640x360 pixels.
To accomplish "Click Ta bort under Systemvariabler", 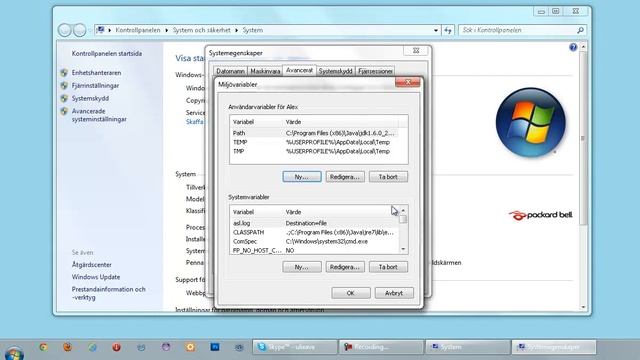I will [x=388, y=267].
